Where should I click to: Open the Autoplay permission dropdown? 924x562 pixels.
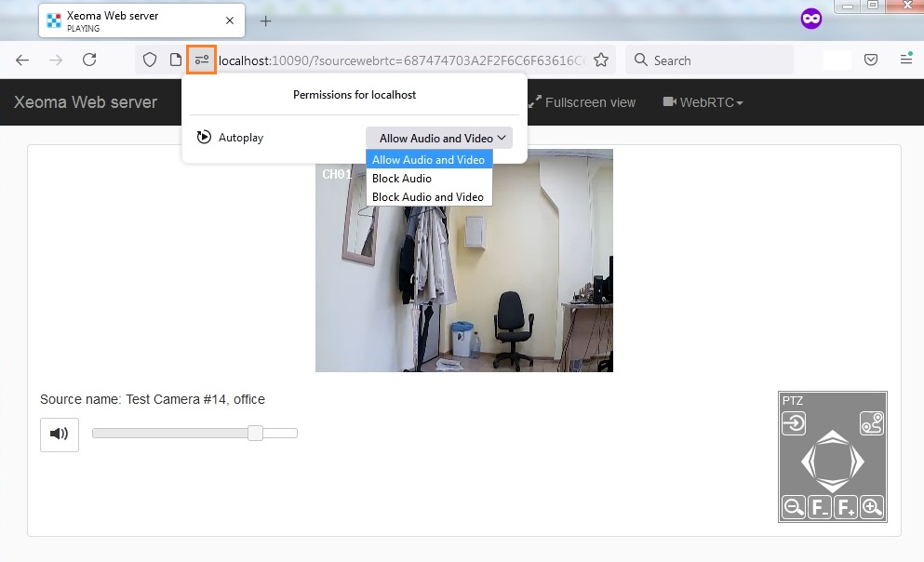(x=439, y=138)
